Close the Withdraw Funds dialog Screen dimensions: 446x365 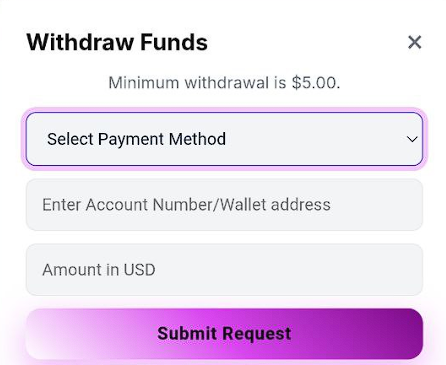[415, 42]
